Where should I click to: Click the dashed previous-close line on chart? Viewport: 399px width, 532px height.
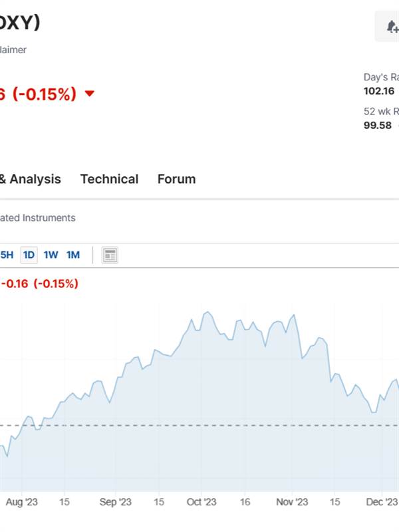point(199,426)
